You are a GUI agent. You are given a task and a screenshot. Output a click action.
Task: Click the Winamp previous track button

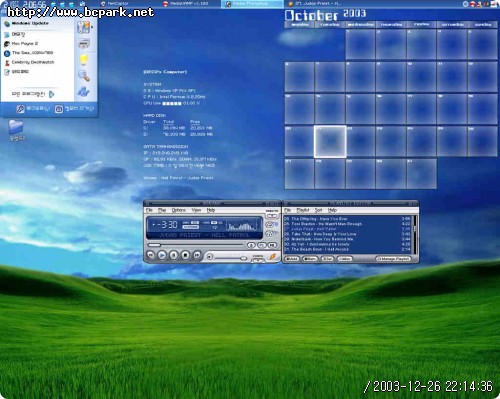(x=151, y=255)
